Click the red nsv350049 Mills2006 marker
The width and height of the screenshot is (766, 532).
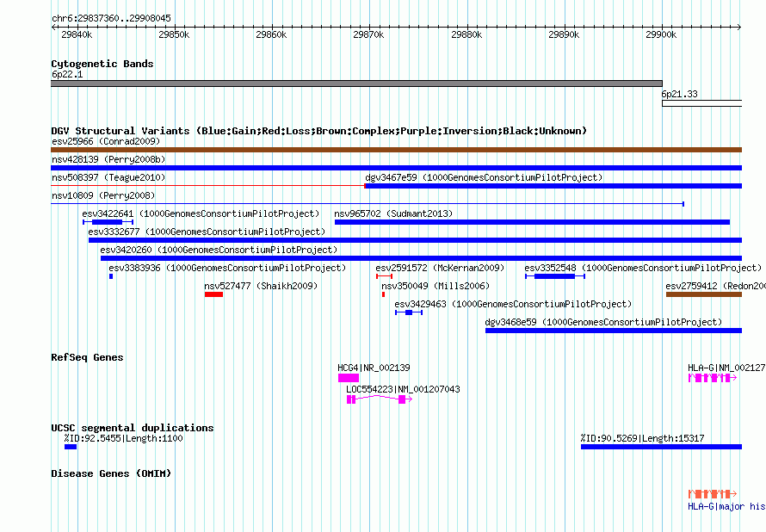[384, 294]
